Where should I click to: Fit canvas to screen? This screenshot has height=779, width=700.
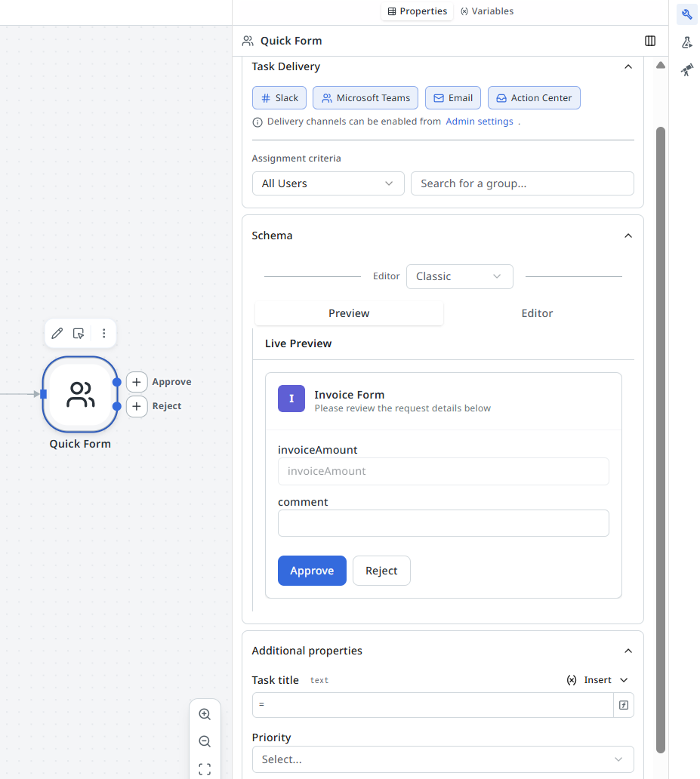pos(205,769)
